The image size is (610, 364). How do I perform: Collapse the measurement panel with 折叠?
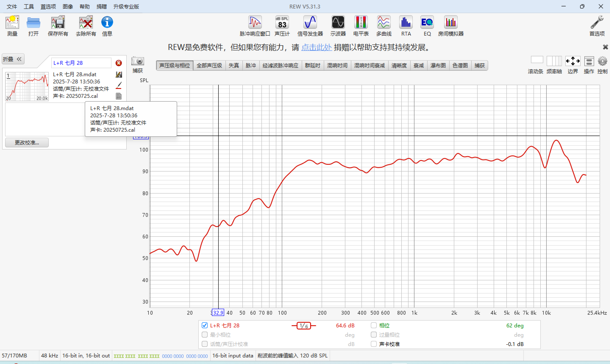coord(13,59)
